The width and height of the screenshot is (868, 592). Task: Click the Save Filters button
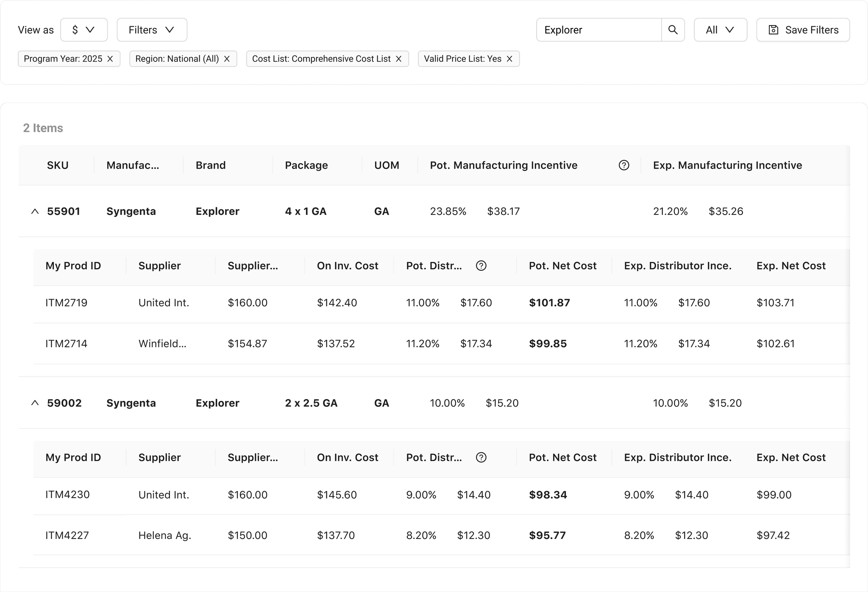click(803, 30)
